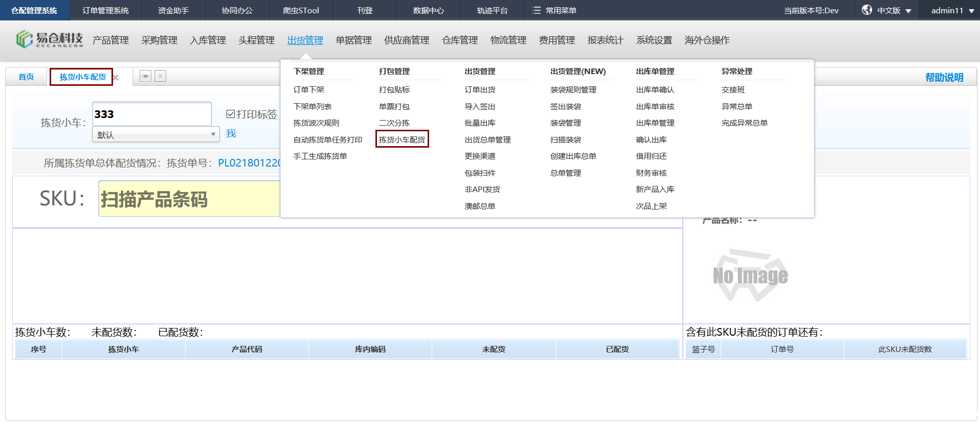Select 拣货小车配货 in the 打包管理 menu
This screenshot has height=422, width=980.
pos(402,139)
